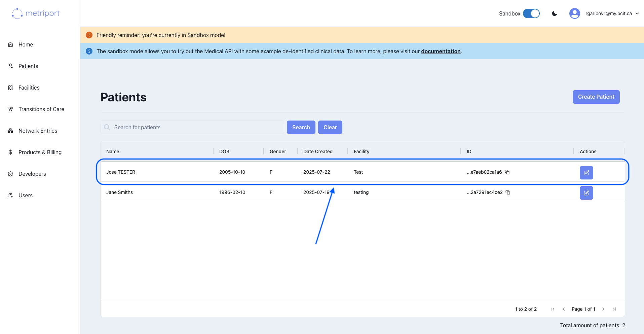Open Products & Billing via dollar icon

click(10, 152)
